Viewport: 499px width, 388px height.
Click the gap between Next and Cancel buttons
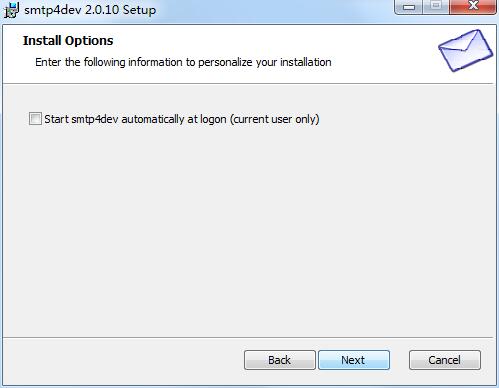click(x=399, y=360)
